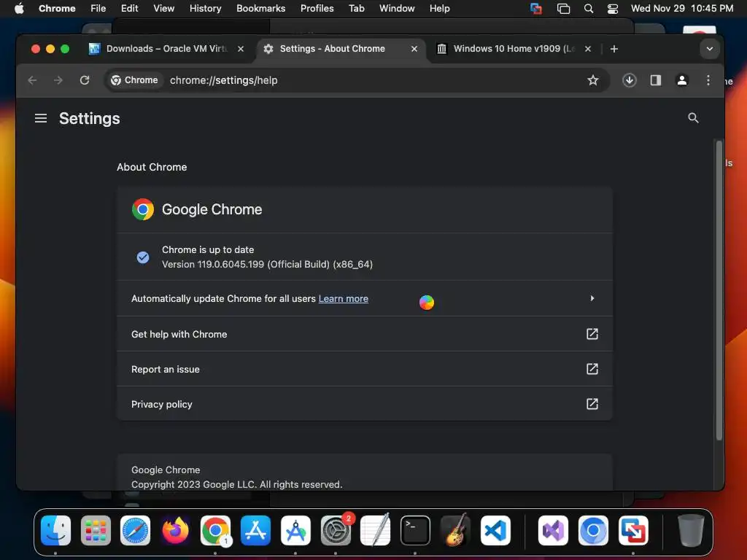The width and height of the screenshot is (747, 560).
Task: Click the Report an issue row text
Action: 166,370
